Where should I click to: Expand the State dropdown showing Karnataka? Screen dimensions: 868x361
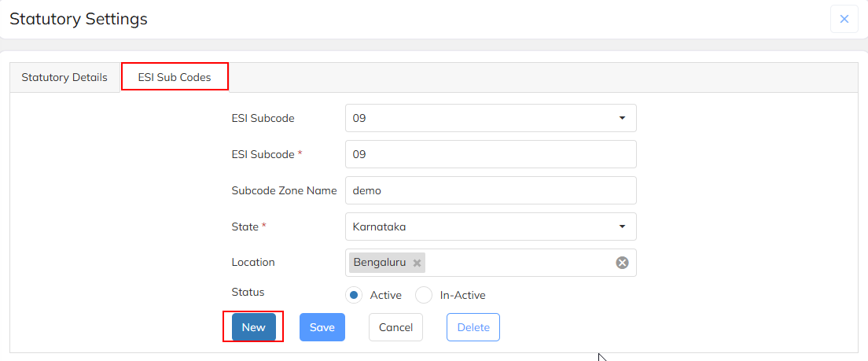point(491,227)
